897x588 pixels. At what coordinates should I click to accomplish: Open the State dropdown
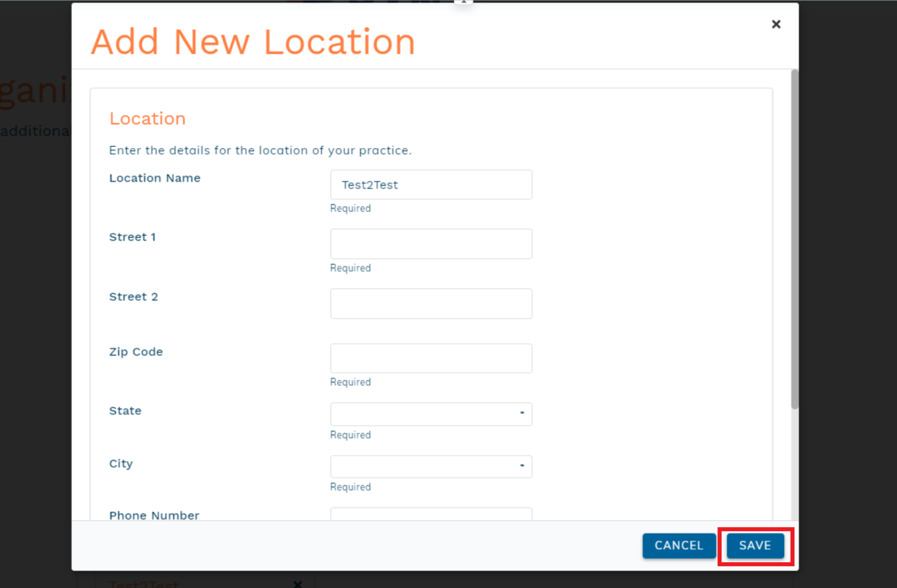tap(431, 414)
